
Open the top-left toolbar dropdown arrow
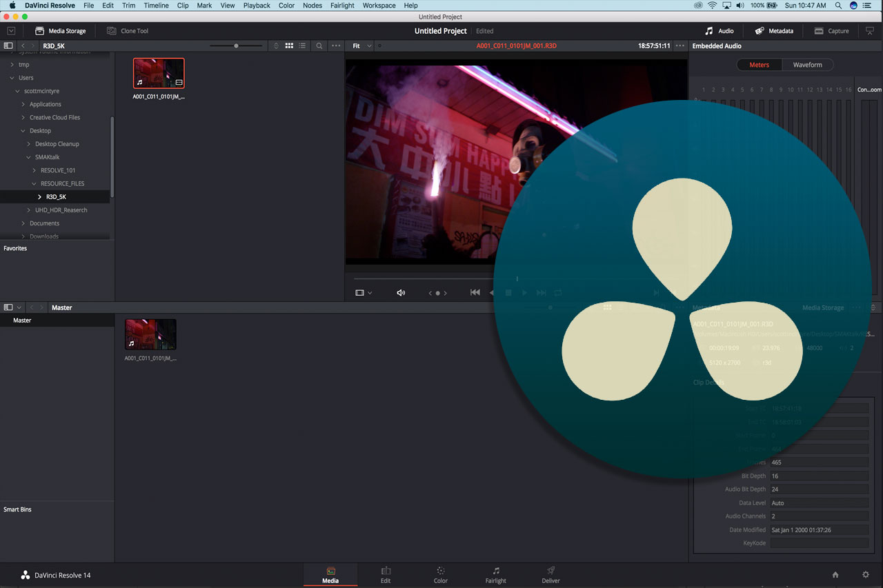[x=11, y=31]
